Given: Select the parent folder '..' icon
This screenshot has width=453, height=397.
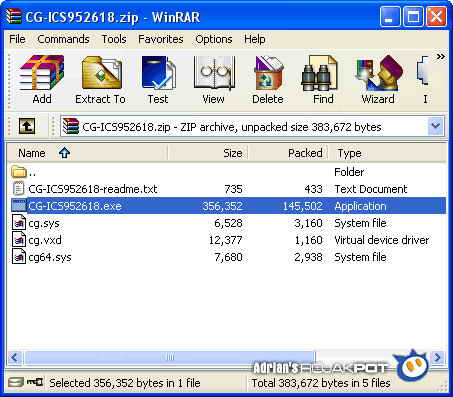Looking at the screenshot, I should point(19,172).
